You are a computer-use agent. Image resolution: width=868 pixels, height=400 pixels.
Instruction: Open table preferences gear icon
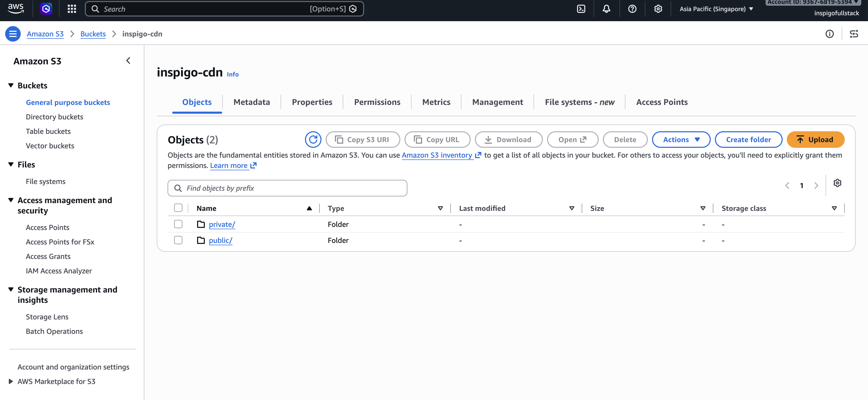tap(837, 183)
